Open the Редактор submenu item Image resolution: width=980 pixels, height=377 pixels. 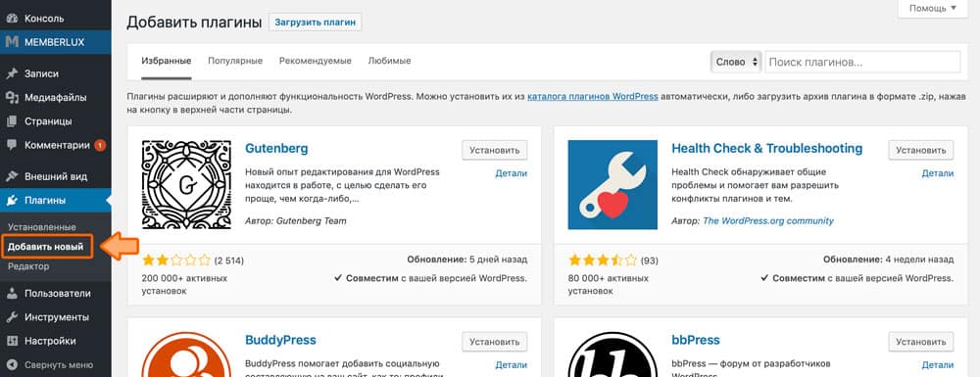tap(28, 266)
